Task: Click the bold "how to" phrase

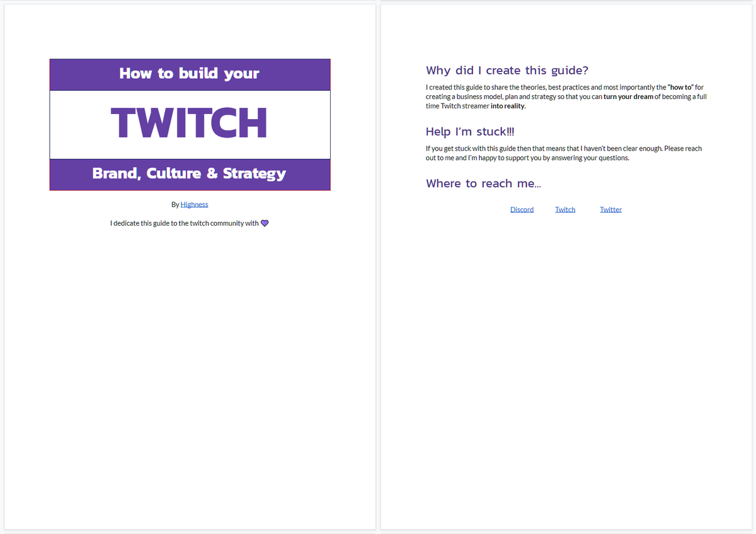Action: coord(680,87)
